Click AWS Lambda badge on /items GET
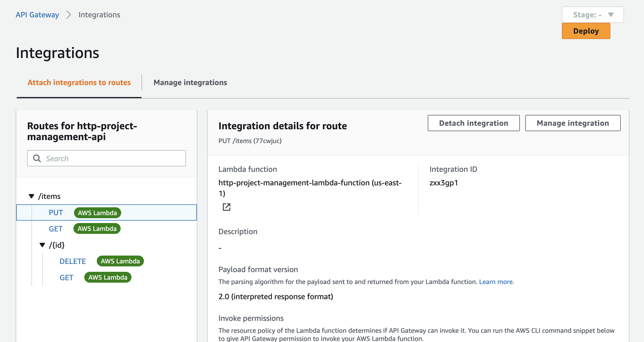Screen dimensions: 644x342 pos(97,228)
